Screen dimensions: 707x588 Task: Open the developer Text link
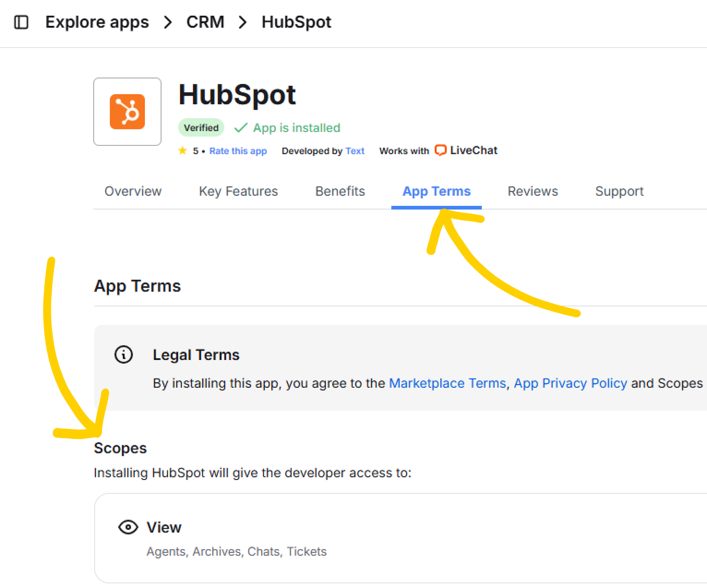(355, 151)
